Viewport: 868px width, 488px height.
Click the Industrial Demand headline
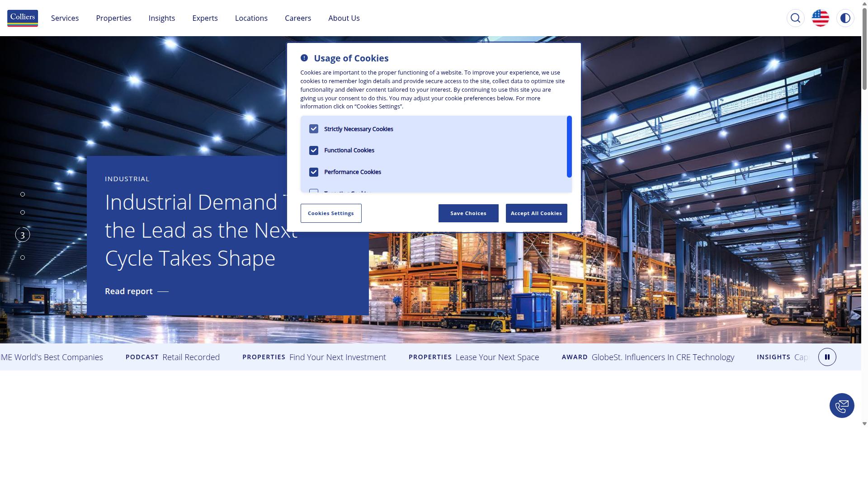point(201,230)
